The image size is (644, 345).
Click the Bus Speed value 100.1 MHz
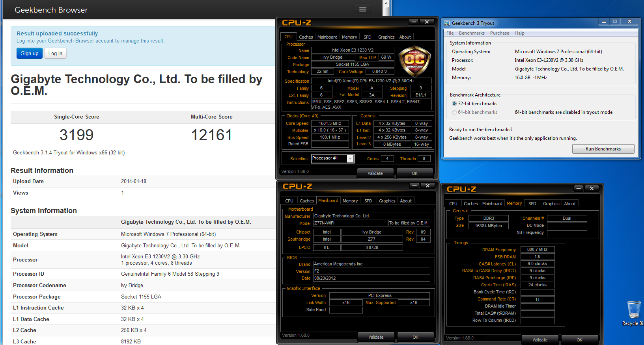330,137
